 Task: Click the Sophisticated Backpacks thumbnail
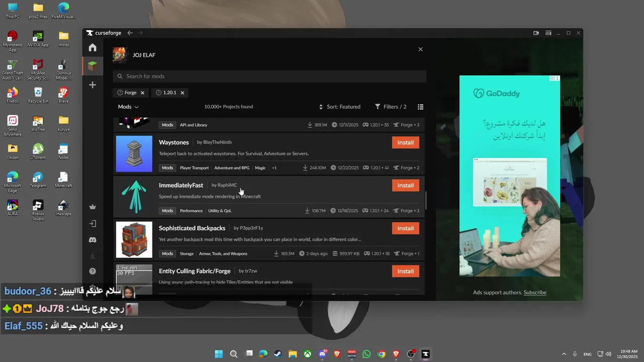coord(134,240)
